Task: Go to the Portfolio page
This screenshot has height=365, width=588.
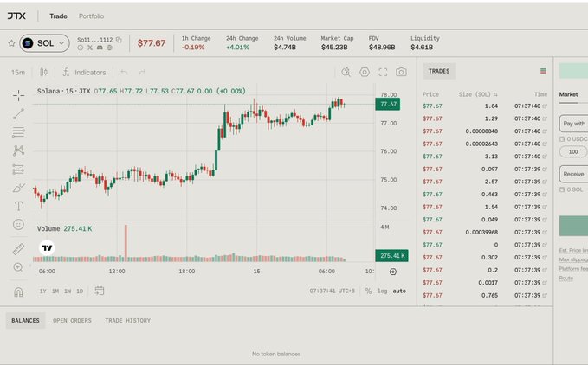Action: (x=91, y=16)
